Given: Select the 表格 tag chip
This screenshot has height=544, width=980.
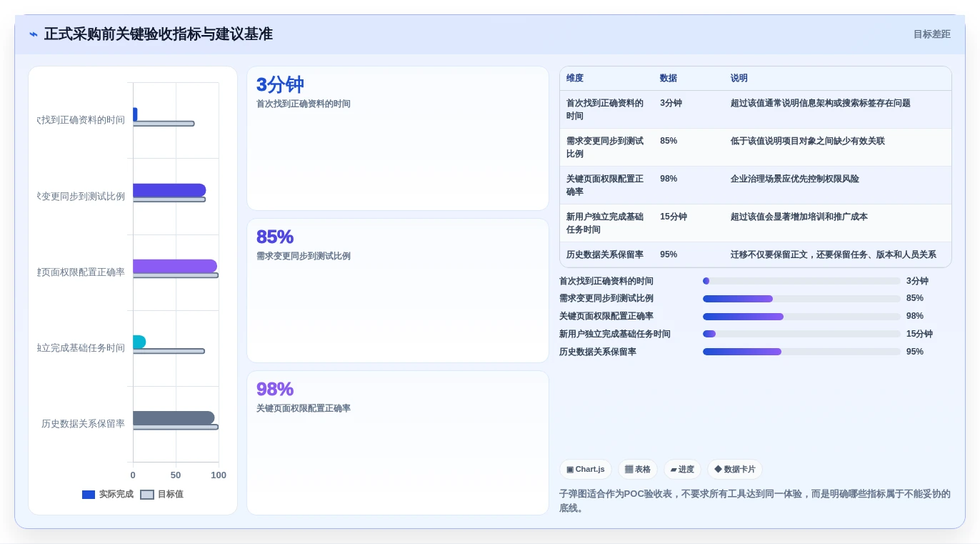Looking at the screenshot, I should tap(637, 469).
